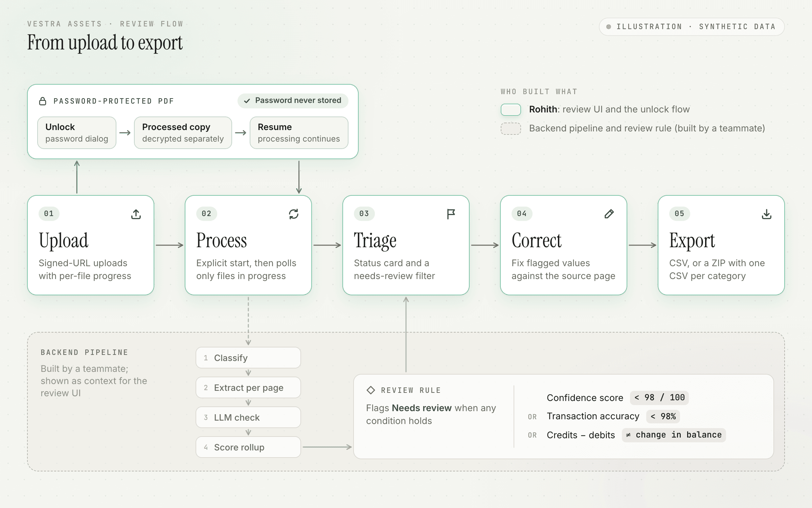
Task: Select the Classify pipeline step
Action: coord(248,358)
